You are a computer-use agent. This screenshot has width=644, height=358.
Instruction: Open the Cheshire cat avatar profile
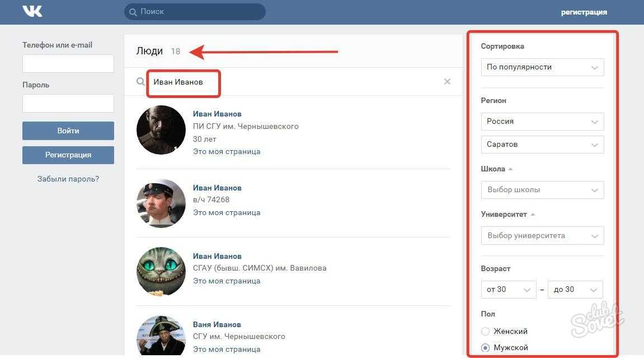(x=161, y=271)
